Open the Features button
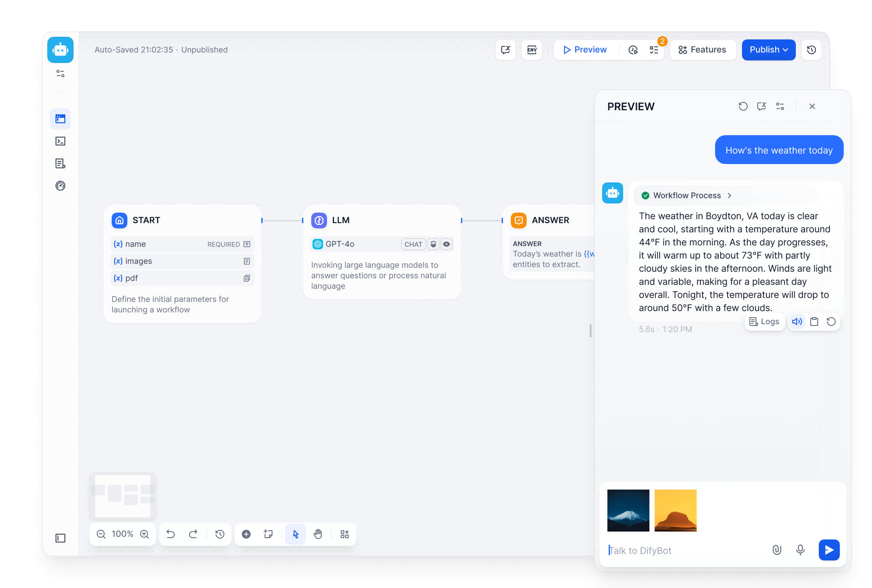Screen dimensions: 872x588 click(x=703, y=50)
